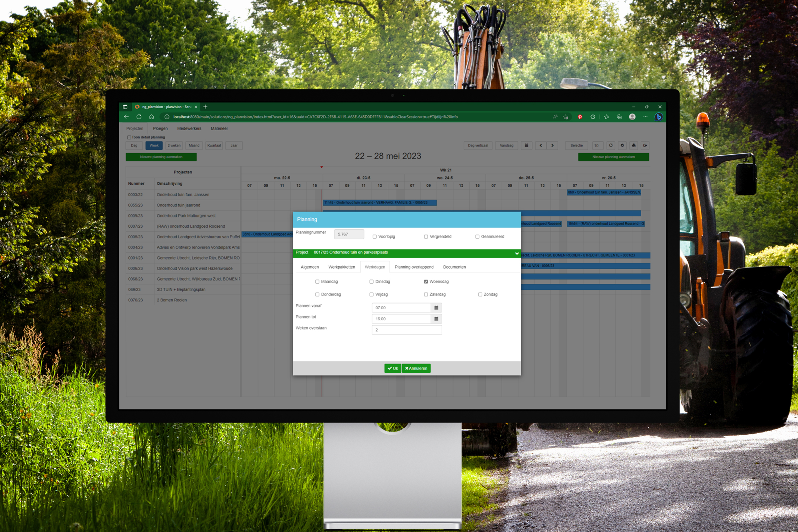Click the refresh icon in the planning toolbar
The image size is (798, 532).
pyautogui.click(x=611, y=145)
